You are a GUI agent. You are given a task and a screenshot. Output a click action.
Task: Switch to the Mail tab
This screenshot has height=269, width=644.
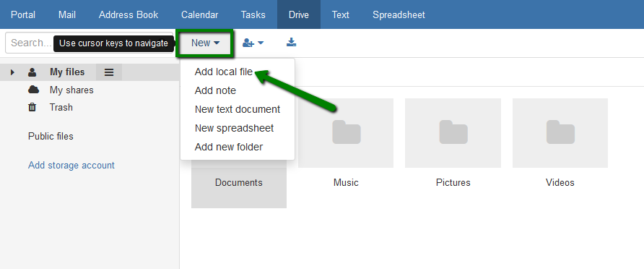(67, 14)
